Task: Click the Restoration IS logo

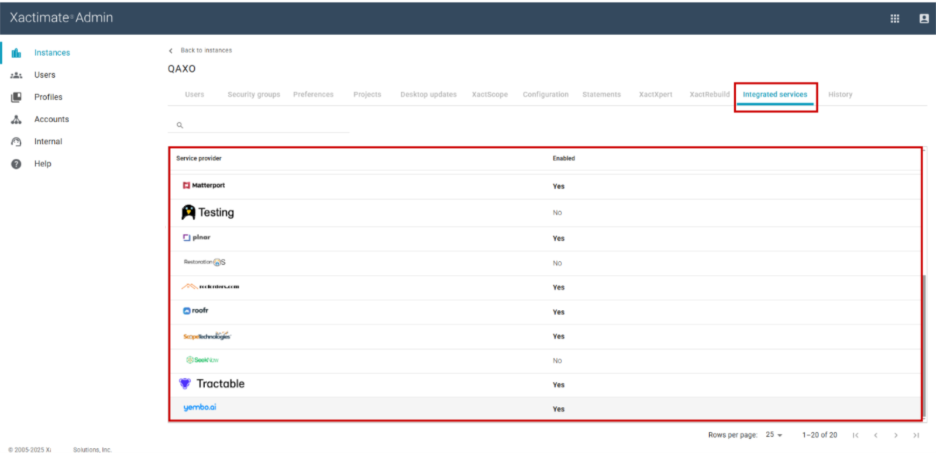Action: point(204,262)
